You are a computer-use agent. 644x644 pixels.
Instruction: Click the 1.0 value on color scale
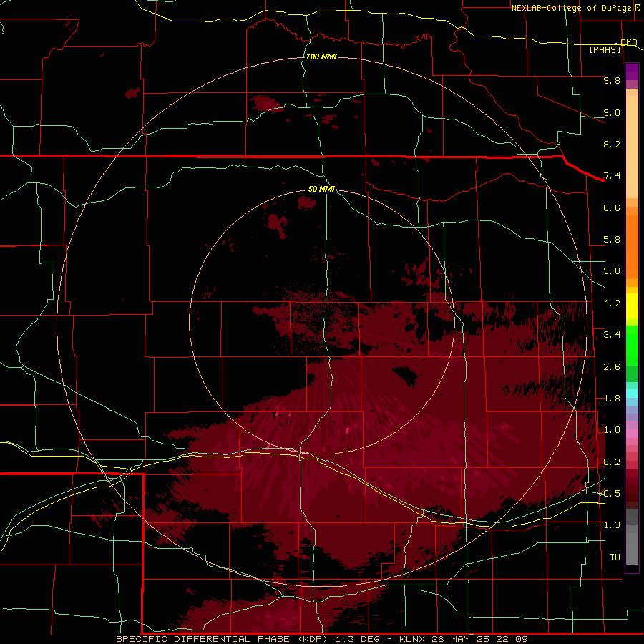tap(612, 430)
